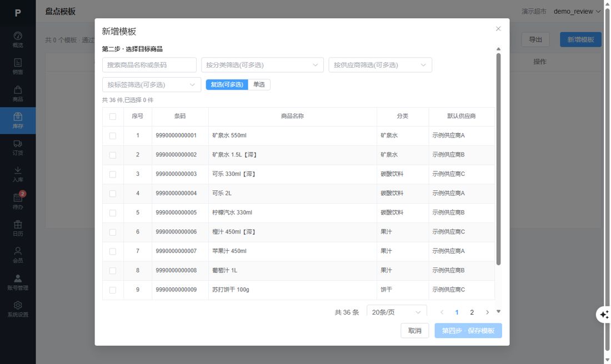Check the row for 葡萄汁 1L
The width and height of the screenshot is (611, 364).
click(113, 271)
